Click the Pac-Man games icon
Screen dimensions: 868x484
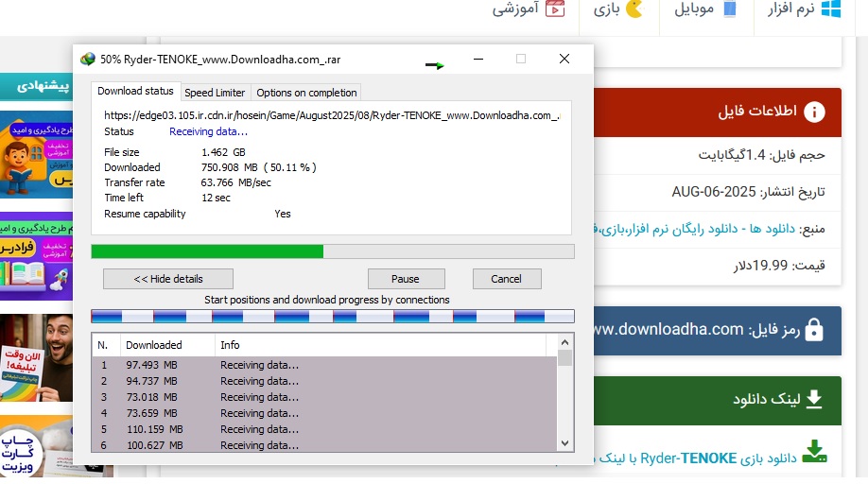(x=634, y=9)
